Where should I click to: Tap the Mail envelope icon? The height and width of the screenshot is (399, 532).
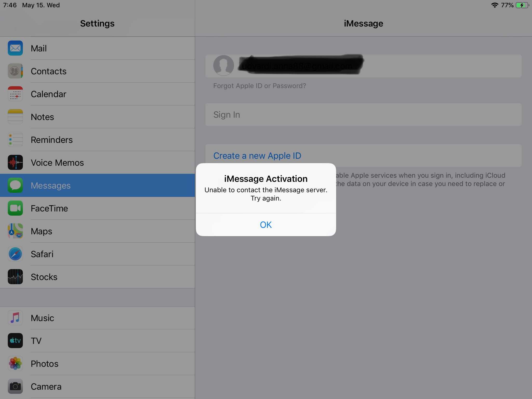(x=15, y=48)
